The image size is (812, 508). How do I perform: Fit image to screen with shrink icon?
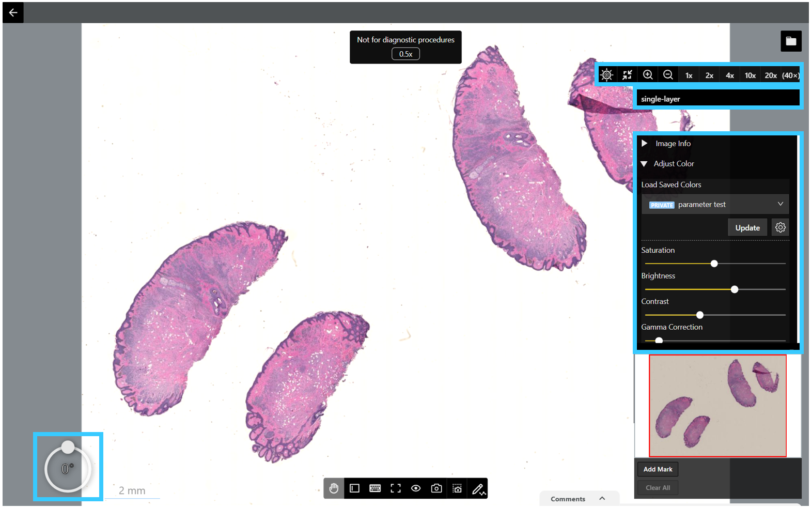pyautogui.click(x=627, y=75)
